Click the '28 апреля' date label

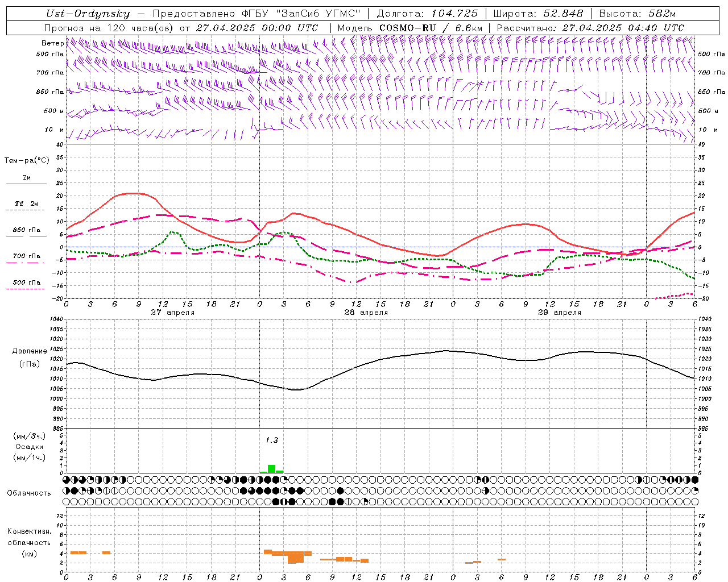click(x=366, y=313)
